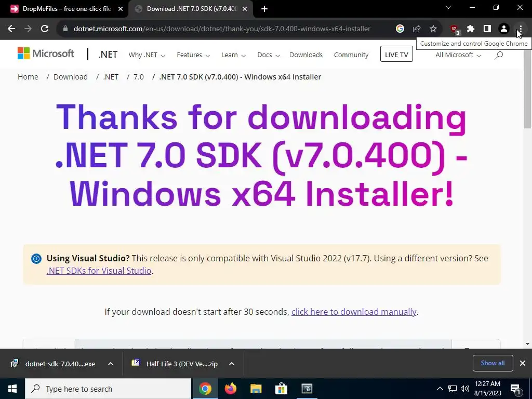Screen dimensions: 532x399
Task: Switch to the DropMeFiles tab
Action: tap(66, 9)
